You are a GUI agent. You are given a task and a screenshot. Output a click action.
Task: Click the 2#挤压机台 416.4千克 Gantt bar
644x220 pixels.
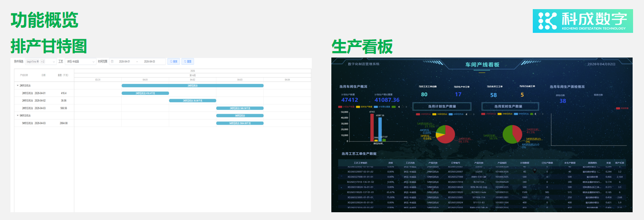coord(145,93)
